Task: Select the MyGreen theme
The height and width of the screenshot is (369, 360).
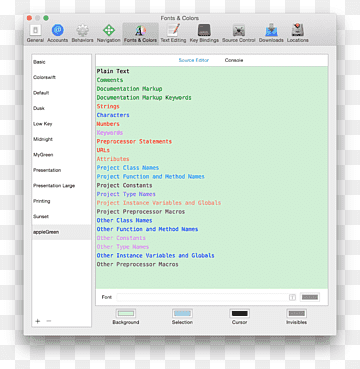Action: point(61,155)
